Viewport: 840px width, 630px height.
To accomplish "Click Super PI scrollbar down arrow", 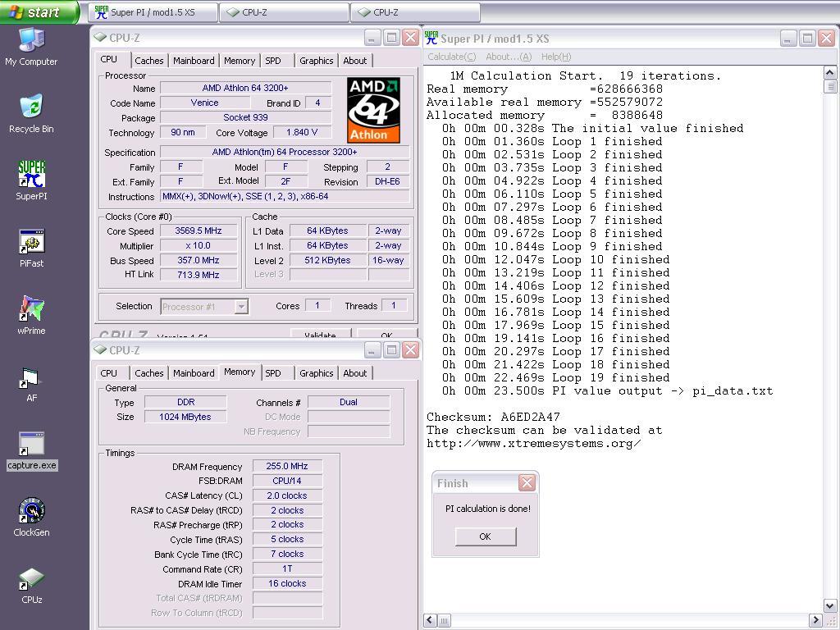I will coord(829,606).
